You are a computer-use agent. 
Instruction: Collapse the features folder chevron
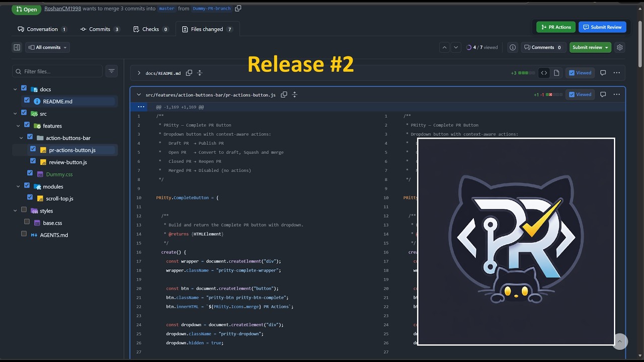point(19,126)
